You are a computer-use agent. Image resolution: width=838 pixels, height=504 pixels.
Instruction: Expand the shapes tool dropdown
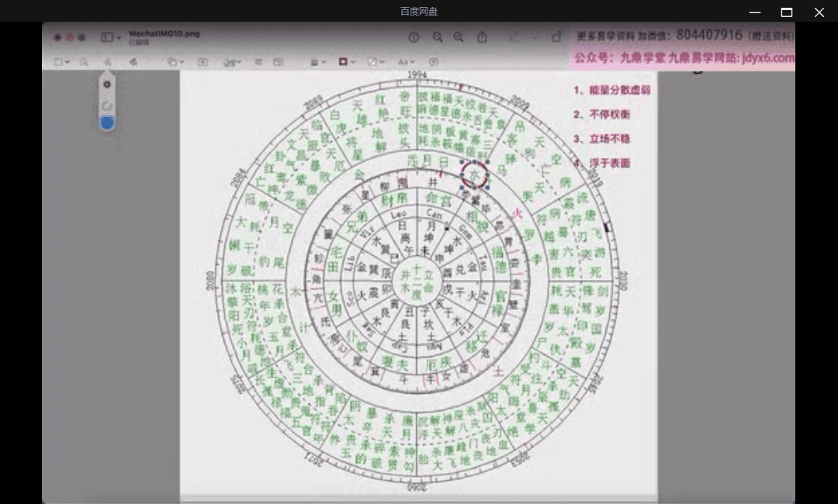click(x=175, y=62)
